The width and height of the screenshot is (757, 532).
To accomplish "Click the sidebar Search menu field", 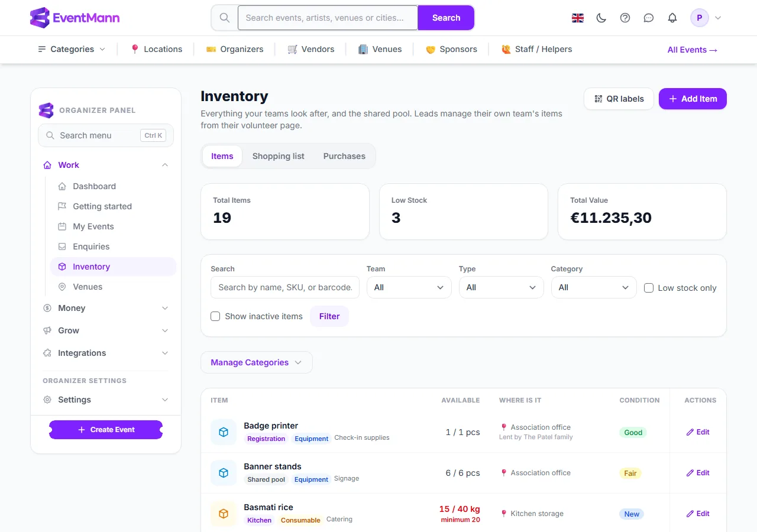I will click(x=106, y=135).
